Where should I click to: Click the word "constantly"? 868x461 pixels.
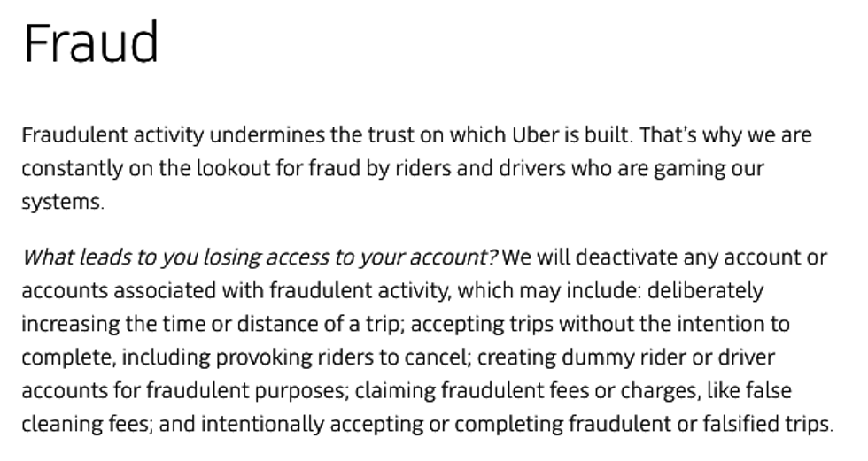coord(72,168)
